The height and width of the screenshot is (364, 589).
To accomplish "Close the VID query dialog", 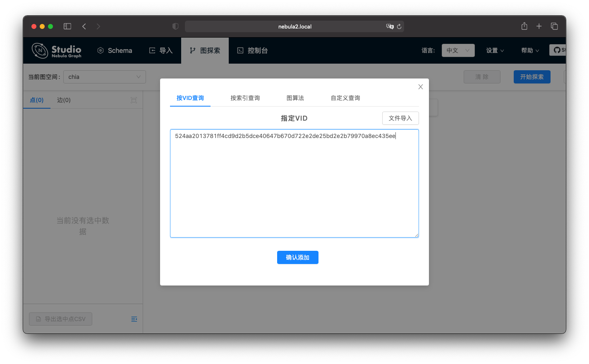I will click(421, 87).
